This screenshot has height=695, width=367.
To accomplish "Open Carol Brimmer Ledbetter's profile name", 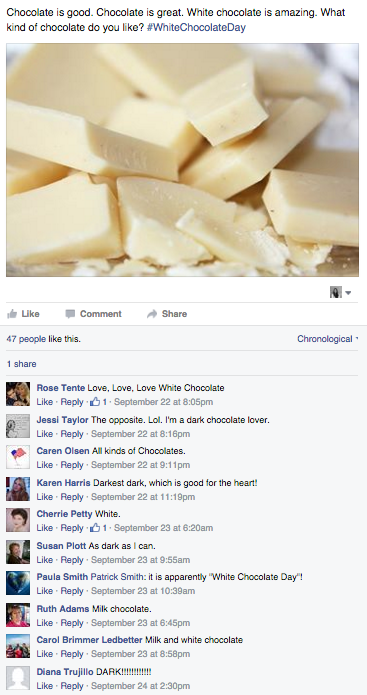I will click(90, 640).
